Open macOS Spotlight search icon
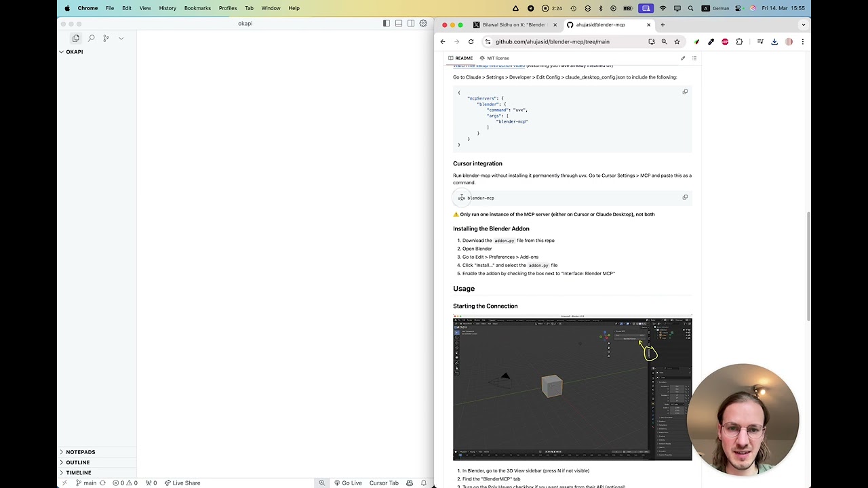 coord(690,8)
